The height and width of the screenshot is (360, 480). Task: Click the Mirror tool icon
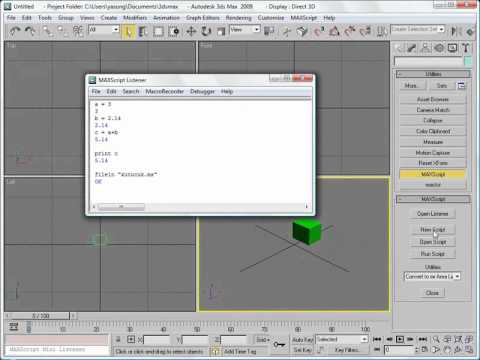click(x=456, y=31)
